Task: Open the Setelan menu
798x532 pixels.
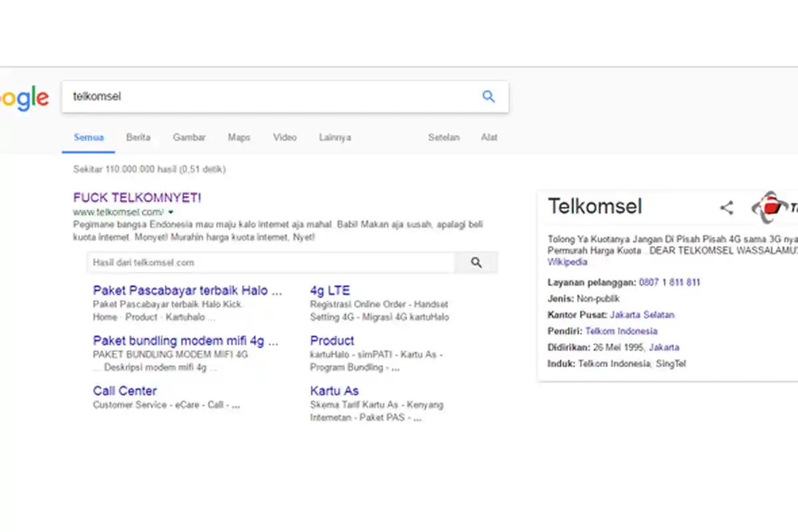Action: [x=444, y=138]
